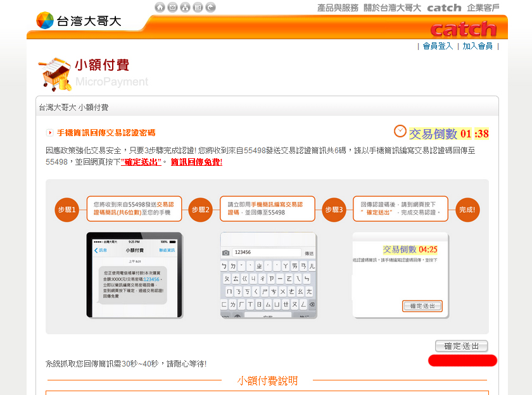
Task: Click the step 3 instruction box text
Action: click(400, 208)
